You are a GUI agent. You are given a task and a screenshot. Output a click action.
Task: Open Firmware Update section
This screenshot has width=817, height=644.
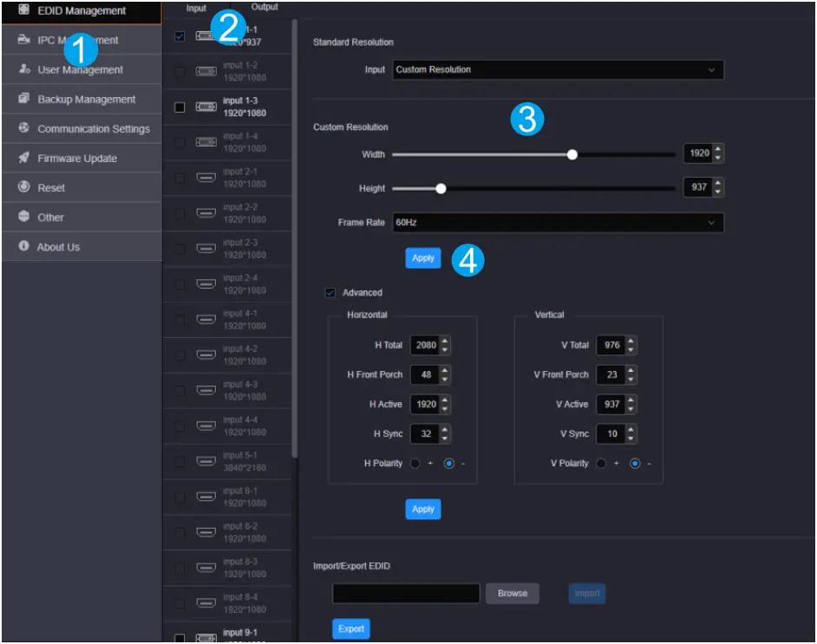pos(82,159)
